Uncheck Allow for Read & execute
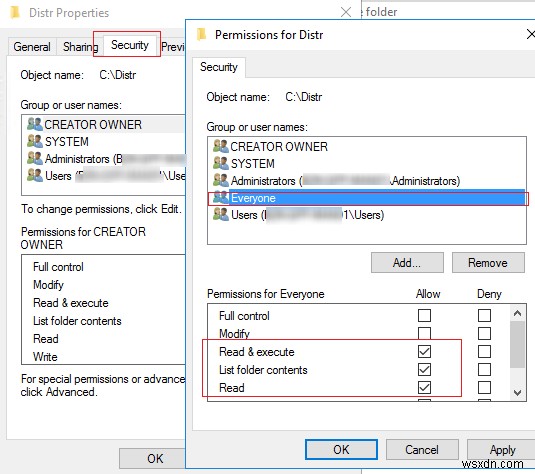535x474 pixels. (424, 351)
